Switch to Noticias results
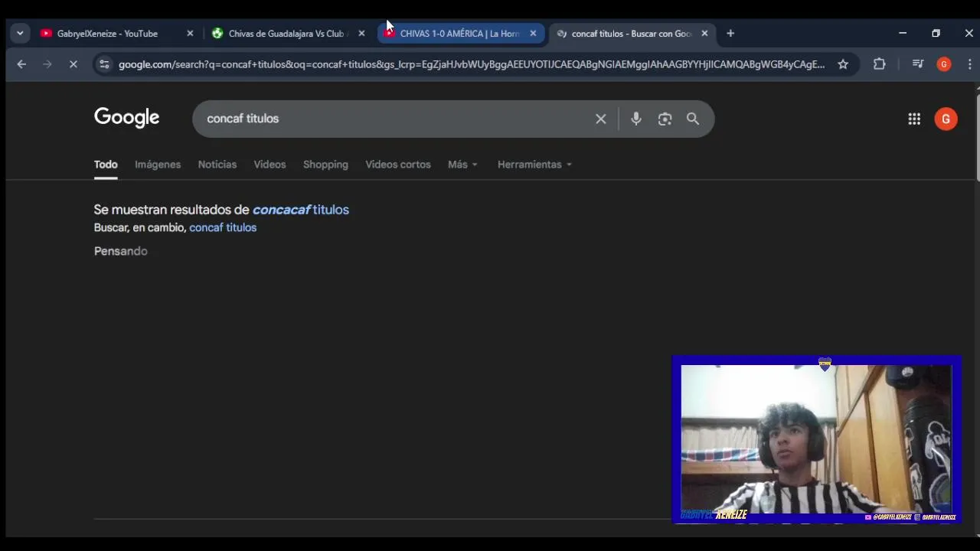980x551 pixels. pos(217,165)
